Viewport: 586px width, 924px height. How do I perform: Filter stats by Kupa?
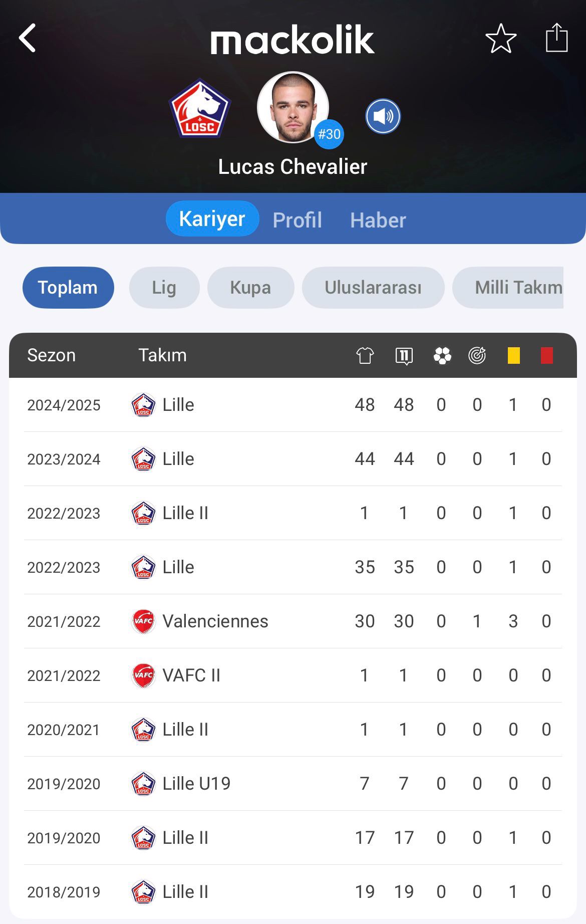coord(250,288)
